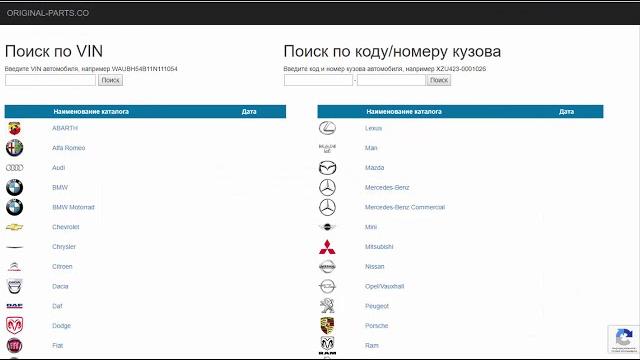
Task: Open the Lexus catalog link
Action: [373, 128]
